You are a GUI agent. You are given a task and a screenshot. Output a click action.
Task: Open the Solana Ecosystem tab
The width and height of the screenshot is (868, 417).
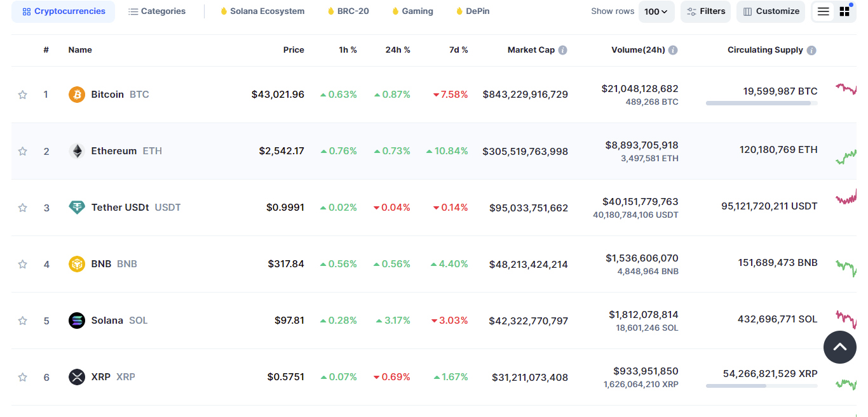(262, 11)
